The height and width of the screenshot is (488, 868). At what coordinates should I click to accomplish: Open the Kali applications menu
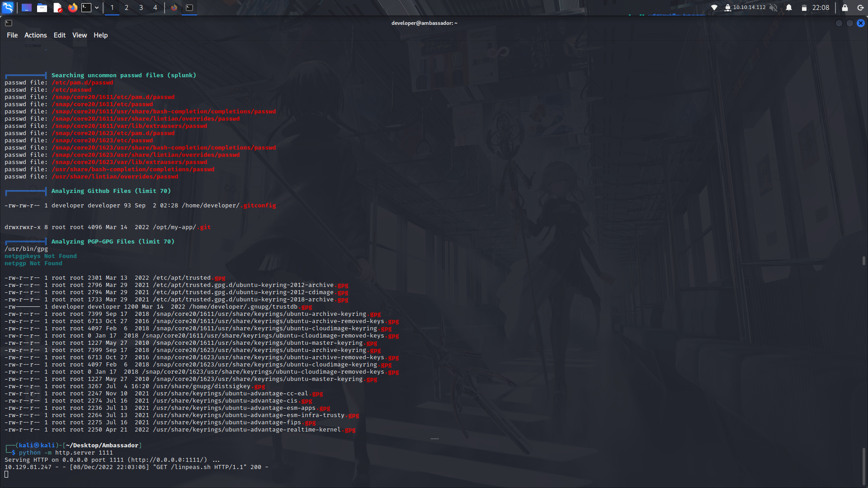9,8
